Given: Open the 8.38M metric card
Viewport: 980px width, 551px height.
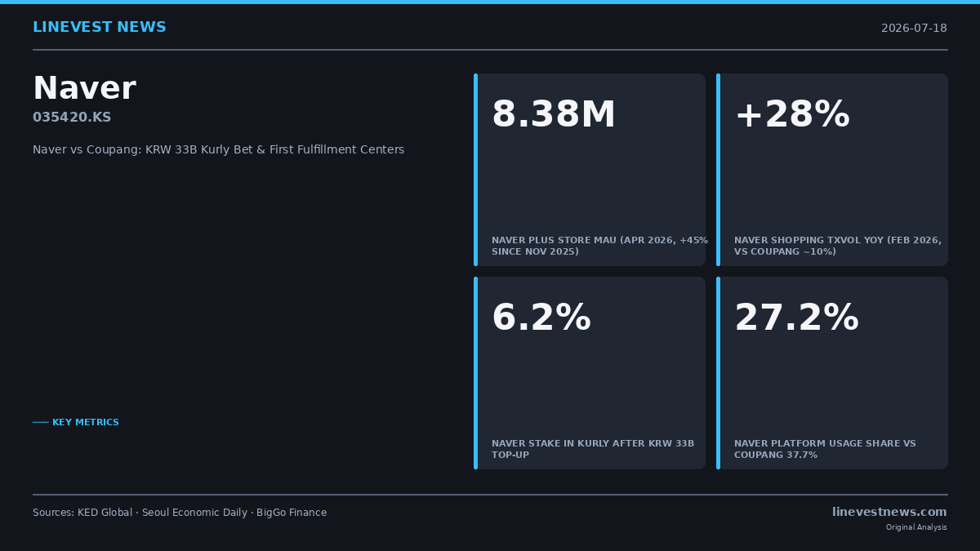Looking at the screenshot, I should pos(590,170).
